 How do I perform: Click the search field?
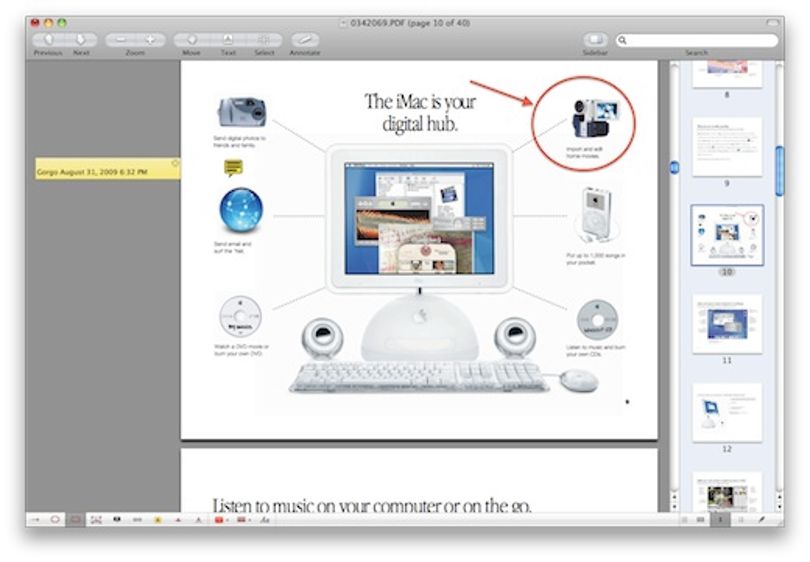697,40
